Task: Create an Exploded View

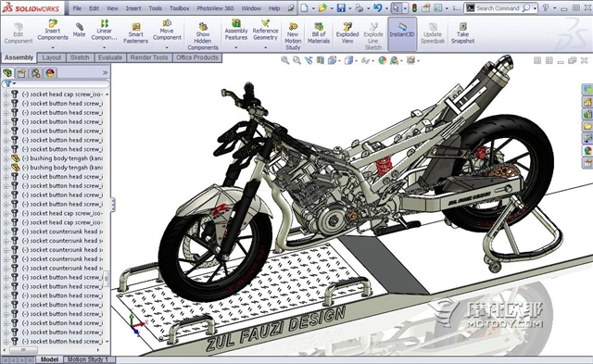Action: click(347, 33)
